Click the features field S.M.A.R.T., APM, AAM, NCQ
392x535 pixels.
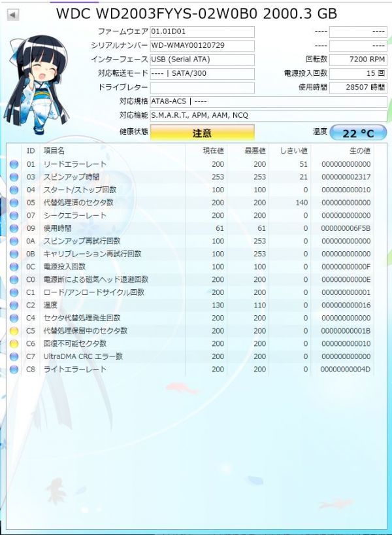pyautogui.click(x=269, y=115)
